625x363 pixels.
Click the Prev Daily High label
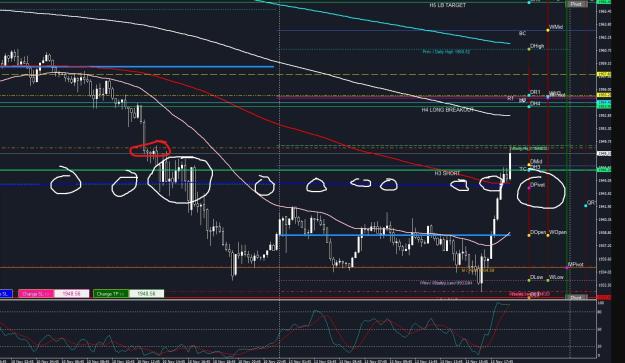446,52
